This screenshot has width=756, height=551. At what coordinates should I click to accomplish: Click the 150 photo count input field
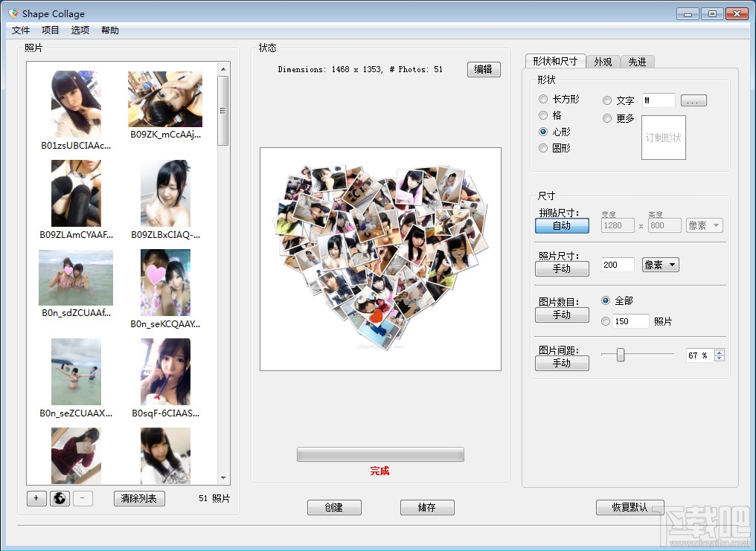click(631, 320)
